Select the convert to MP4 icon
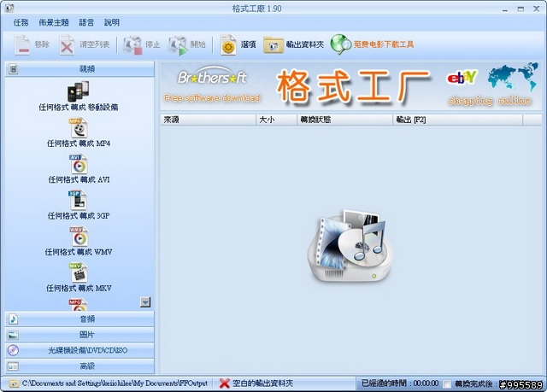The width and height of the screenshot is (547, 392). coord(78,128)
